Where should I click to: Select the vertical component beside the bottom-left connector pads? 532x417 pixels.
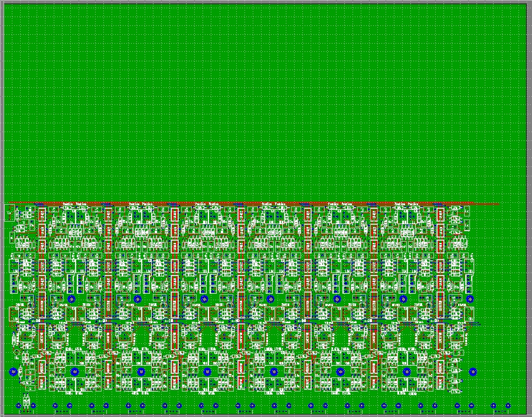pyautogui.click(x=25, y=399)
